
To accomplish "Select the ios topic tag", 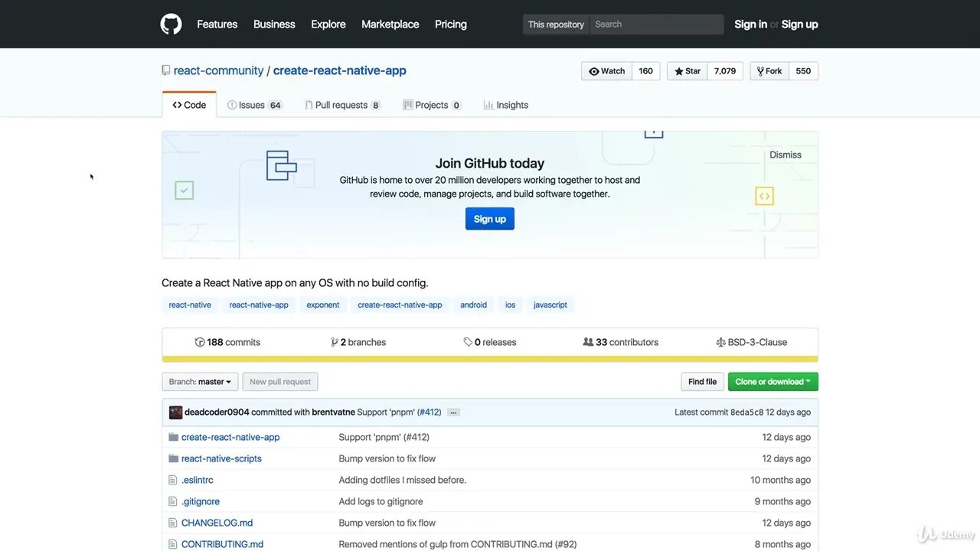I will 511,305.
